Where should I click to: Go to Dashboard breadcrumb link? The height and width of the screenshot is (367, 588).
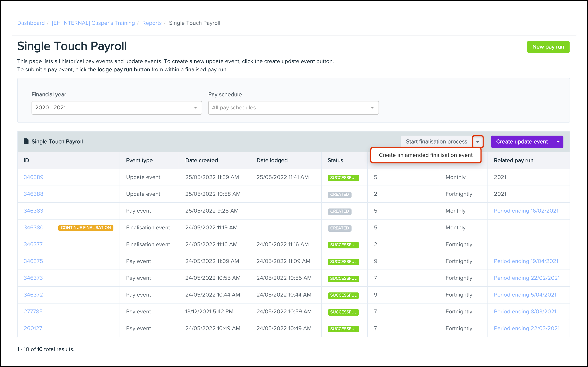pos(31,23)
